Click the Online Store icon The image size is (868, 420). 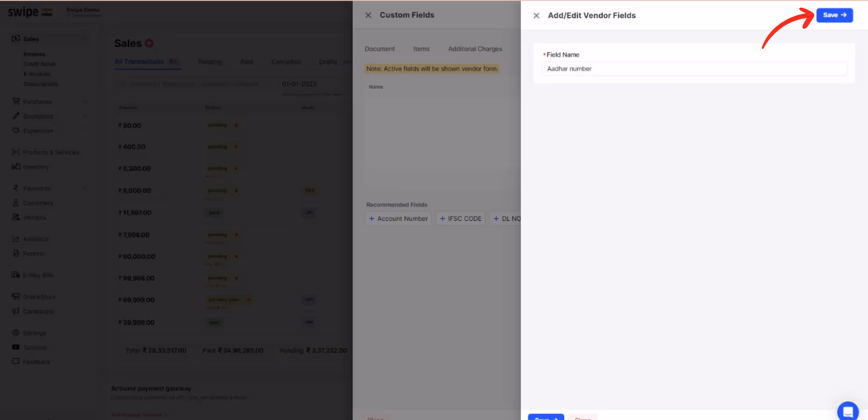pos(16,297)
